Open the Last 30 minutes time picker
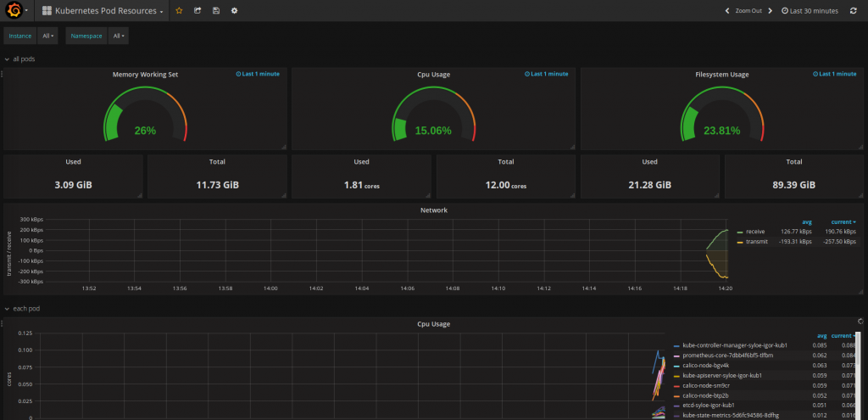This screenshot has width=868, height=420. coord(810,10)
